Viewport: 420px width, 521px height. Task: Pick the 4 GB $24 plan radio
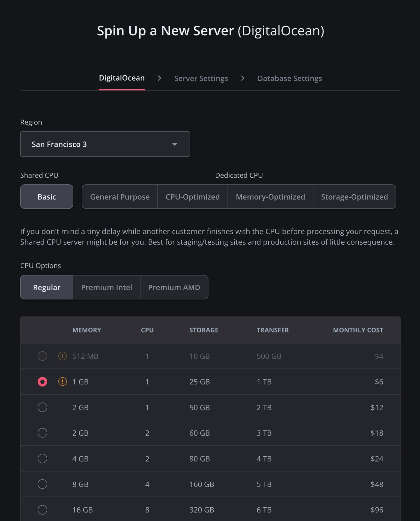[x=42, y=459]
